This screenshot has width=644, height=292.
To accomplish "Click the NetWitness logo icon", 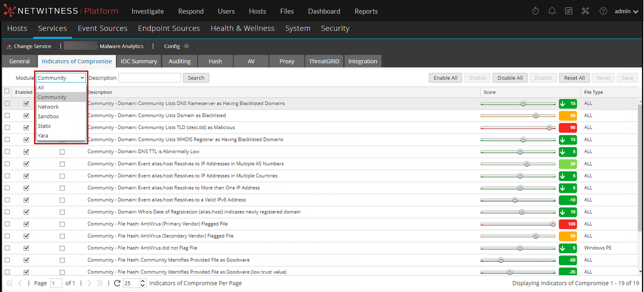I will (x=9, y=11).
